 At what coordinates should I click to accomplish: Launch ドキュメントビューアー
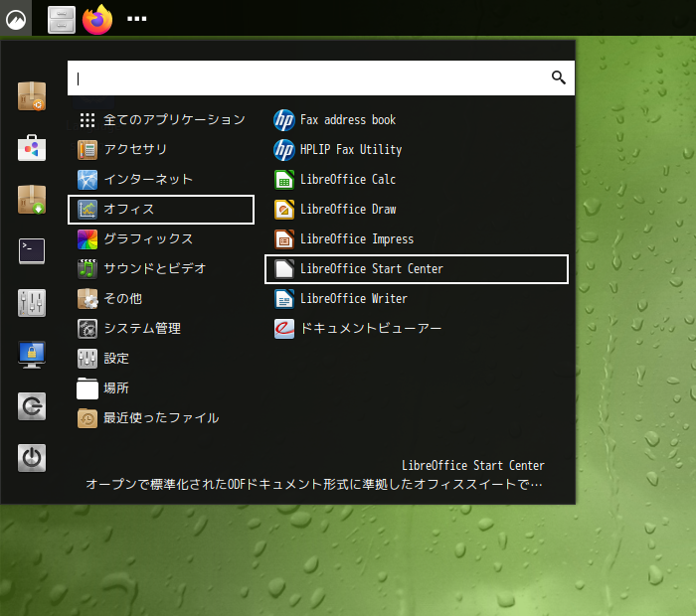(x=417, y=329)
